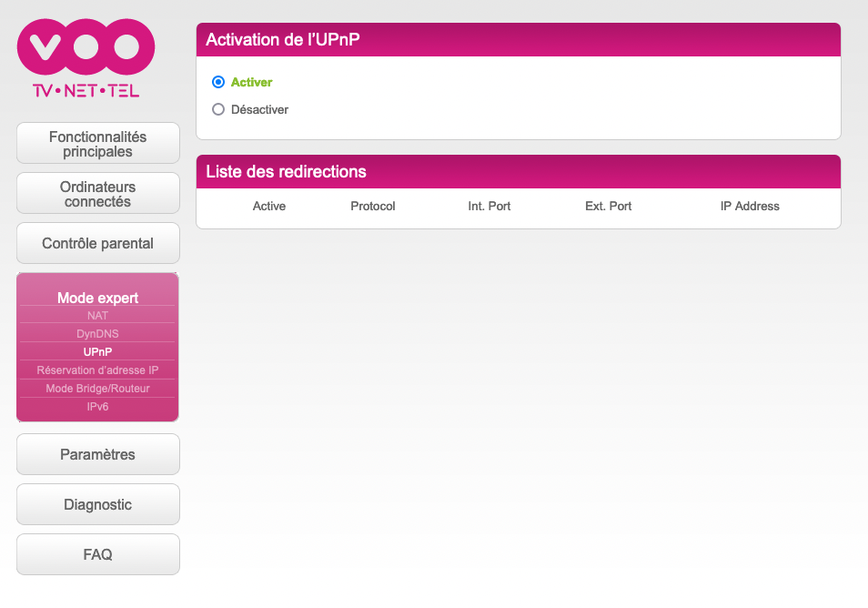Viewport: 868px width, 608px height.
Task: Open the Diagnostic section
Action: [x=98, y=504]
